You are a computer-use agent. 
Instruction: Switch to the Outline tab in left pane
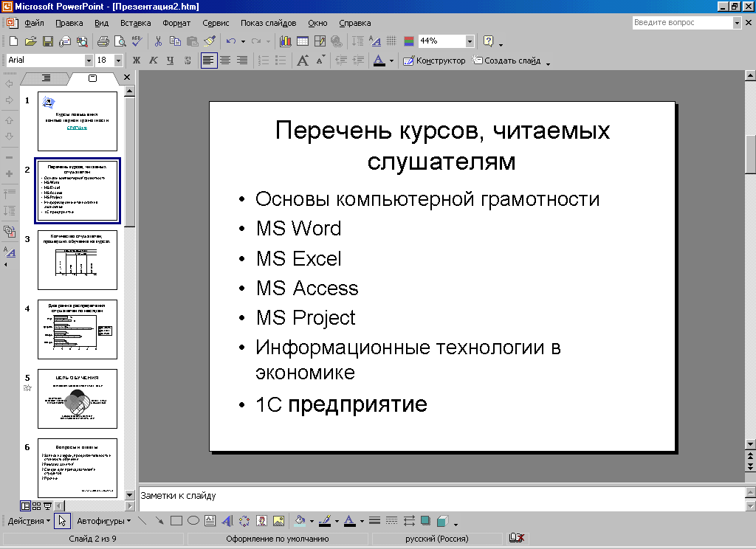47,77
